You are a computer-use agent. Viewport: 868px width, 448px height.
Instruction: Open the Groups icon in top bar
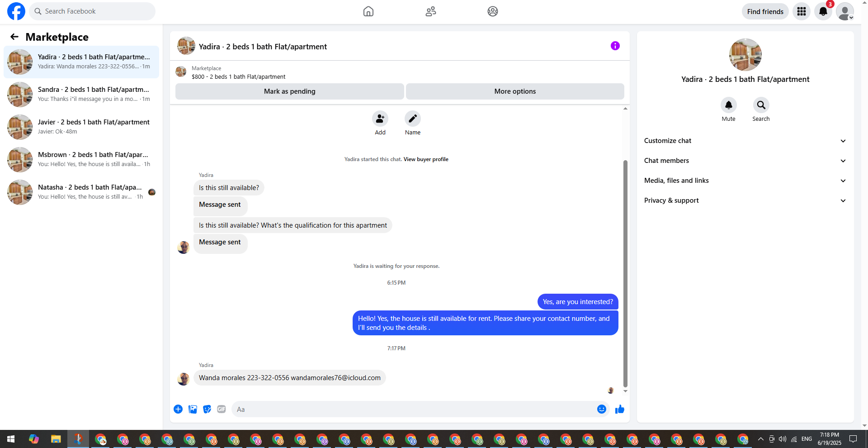click(493, 11)
